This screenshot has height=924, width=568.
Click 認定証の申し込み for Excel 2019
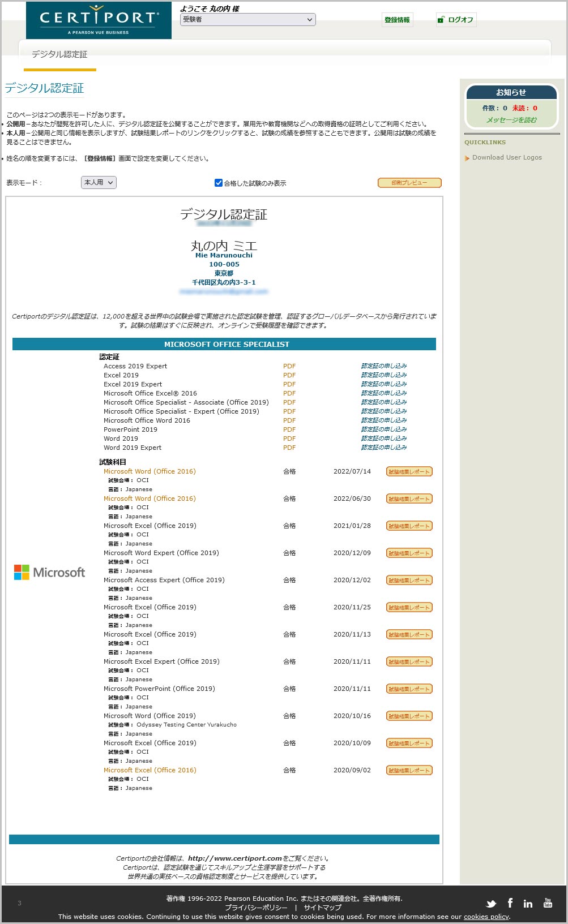coord(384,375)
